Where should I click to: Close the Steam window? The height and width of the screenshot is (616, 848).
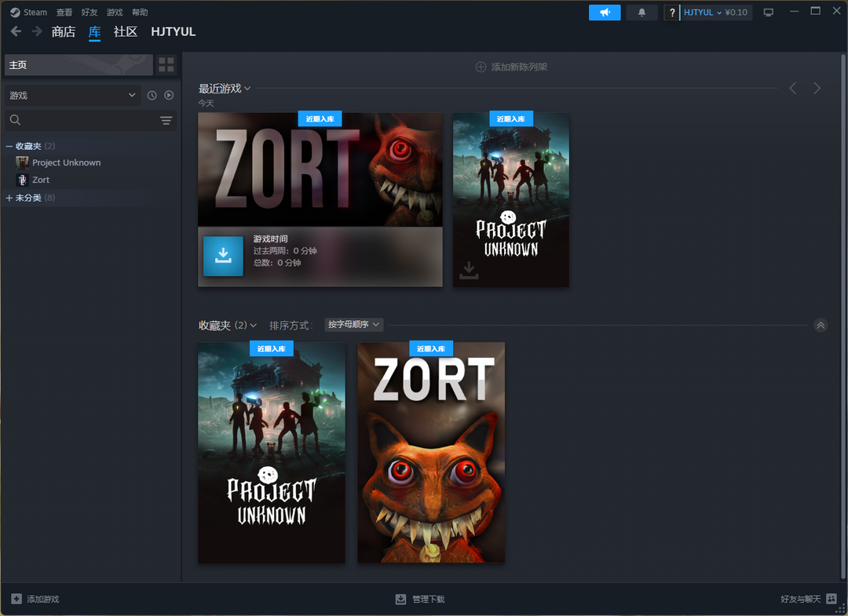click(x=837, y=11)
